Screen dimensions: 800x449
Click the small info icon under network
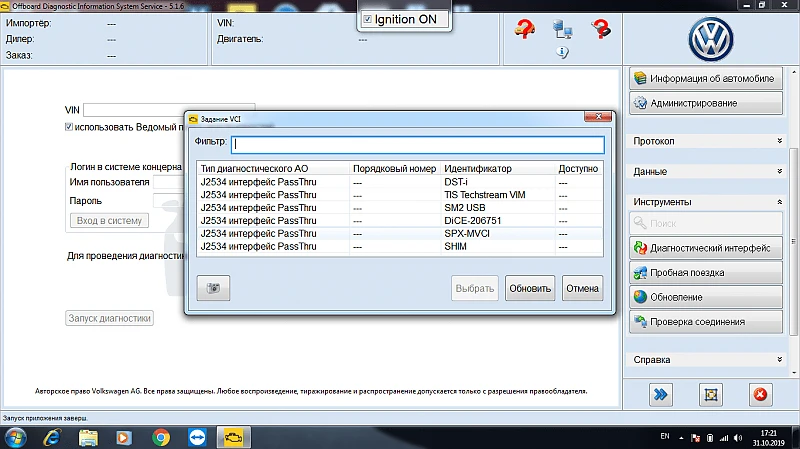click(x=562, y=52)
